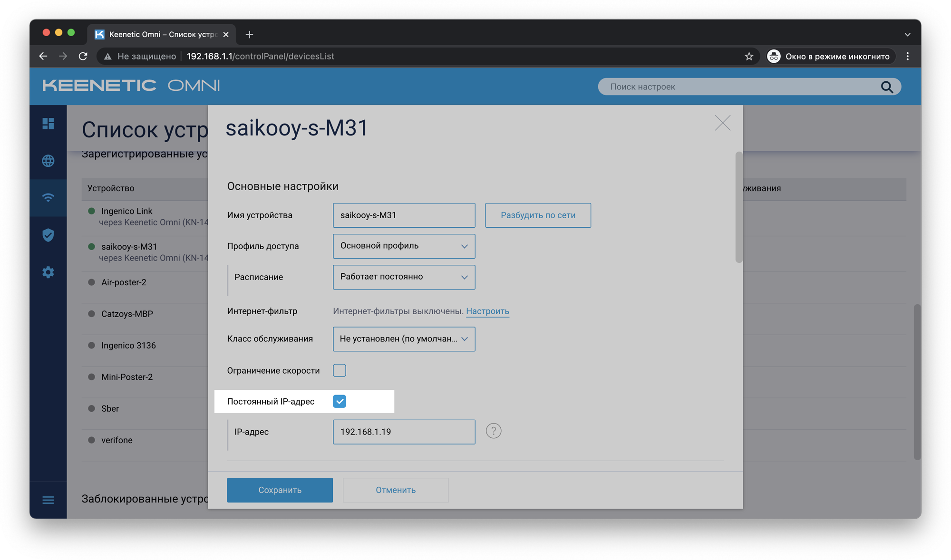The image size is (951, 560).
Task: Select the Keenetic Omni browser tab
Action: (x=162, y=34)
